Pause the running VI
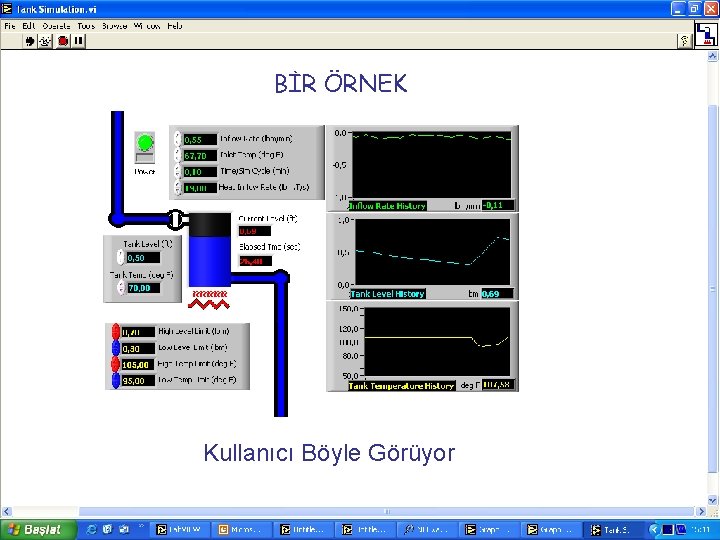Screen dimensions: 720x540 click(x=79, y=41)
